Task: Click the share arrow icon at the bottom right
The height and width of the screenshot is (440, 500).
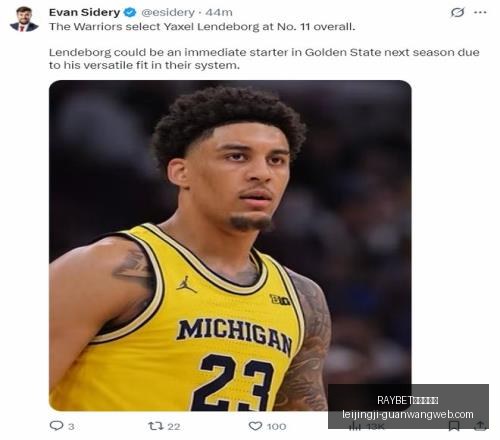Action: pyautogui.click(x=480, y=426)
